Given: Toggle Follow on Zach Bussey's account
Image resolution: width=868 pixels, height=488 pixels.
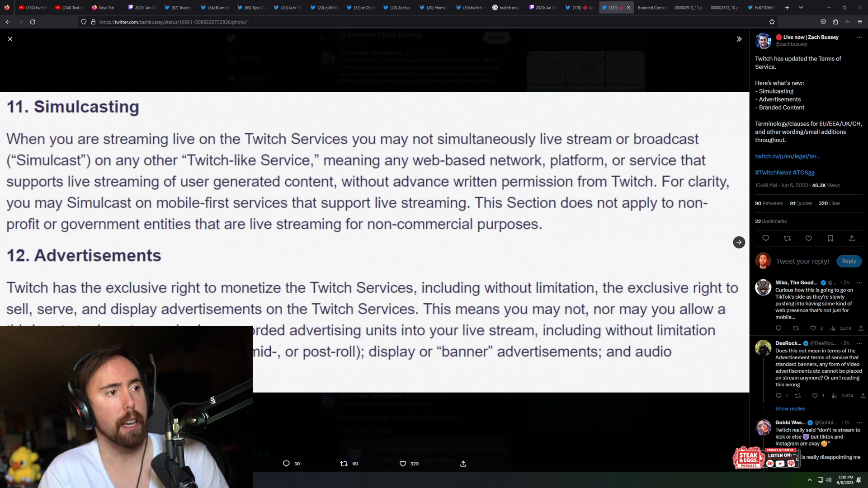Looking at the screenshot, I should tap(496, 38).
